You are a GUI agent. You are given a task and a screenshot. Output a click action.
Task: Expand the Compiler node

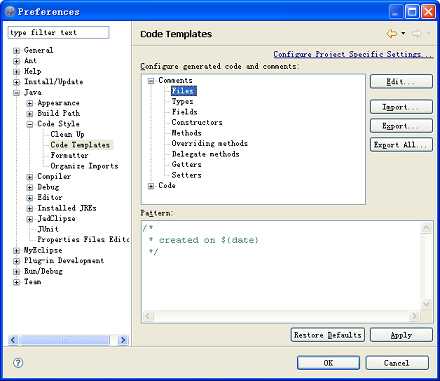[30, 177]
